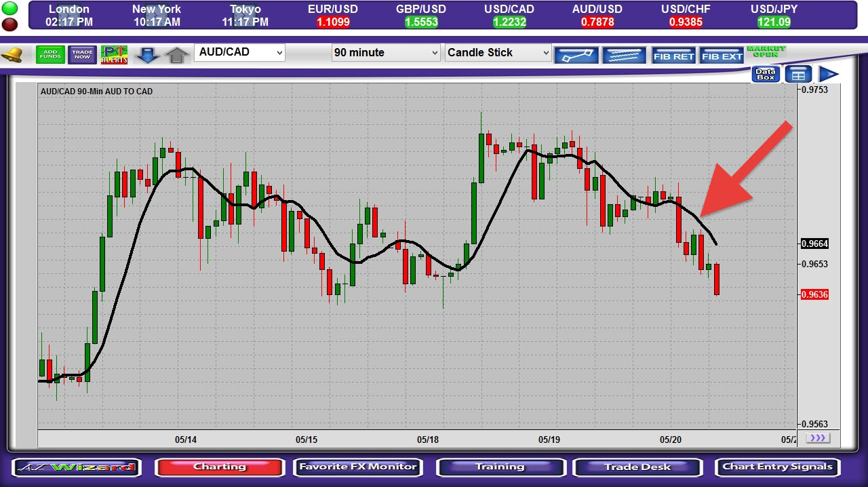868x487 pixels.
Task: Open the AUD/CAD currency pair dropdown
Action: [239, 52]
